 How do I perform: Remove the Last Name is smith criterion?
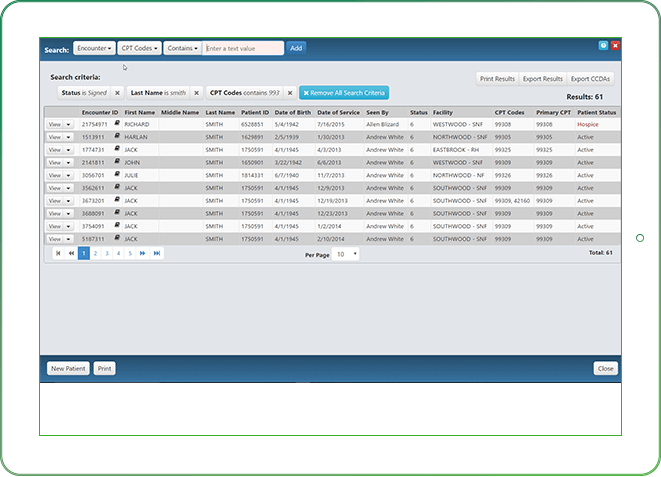tap(196, 92)
